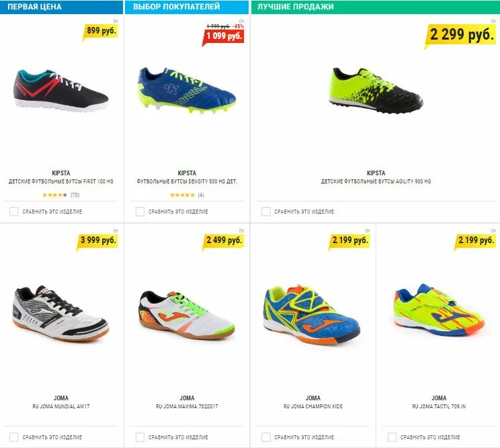Check compare box for Kipsta Density 500 HG
The image size is (500, 448).
tap(140, 212)
